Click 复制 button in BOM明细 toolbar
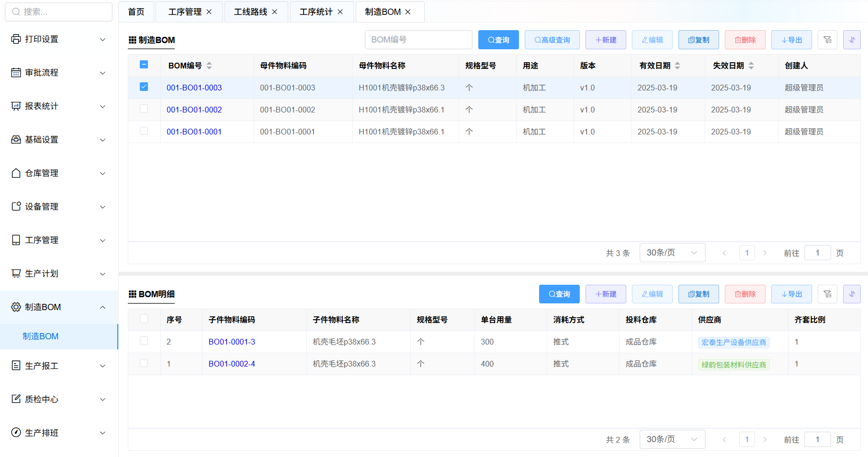This screenshot has width=868, height=457. click(x=699, y=294)
